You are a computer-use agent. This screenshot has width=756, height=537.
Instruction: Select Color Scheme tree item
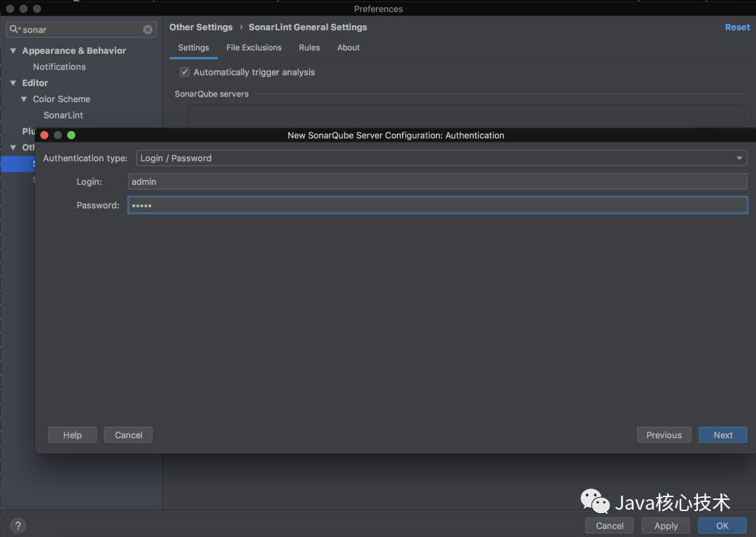pos(61,99)
